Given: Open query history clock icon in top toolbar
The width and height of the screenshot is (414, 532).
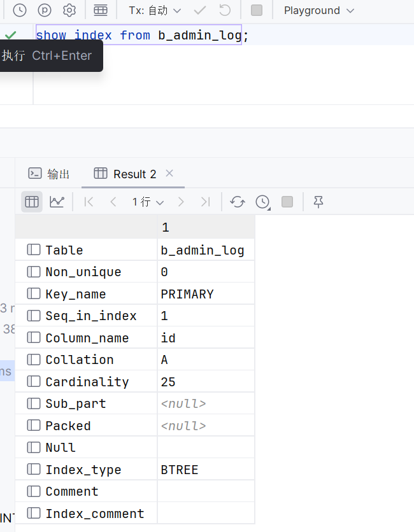Looking at the screenshot, I should click(20, 11).
